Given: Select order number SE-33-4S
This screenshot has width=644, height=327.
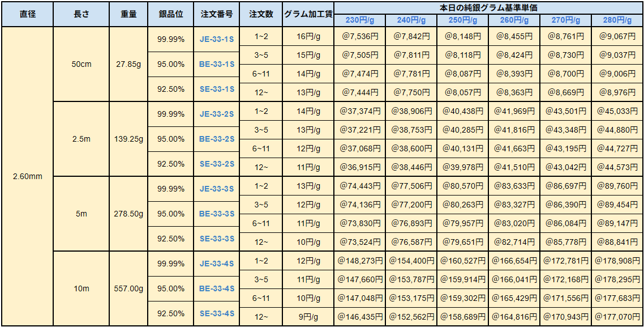Looking at the screenshot, I should pos(217,313).
